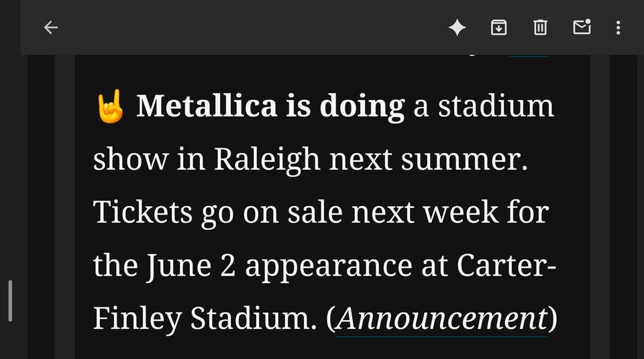This screenshot has height=359, width=644.
Task: Click the word 'summer.' in the paragraph
Action: [464, 160]
